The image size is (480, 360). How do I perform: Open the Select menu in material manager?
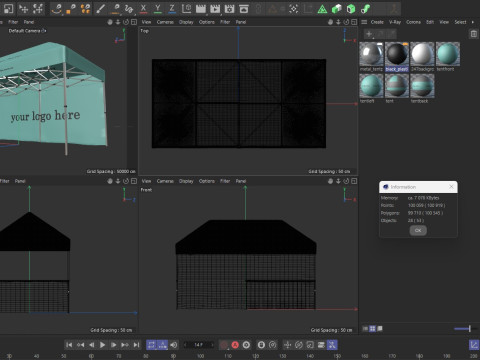pyautogui.click(x=460, y=22)
